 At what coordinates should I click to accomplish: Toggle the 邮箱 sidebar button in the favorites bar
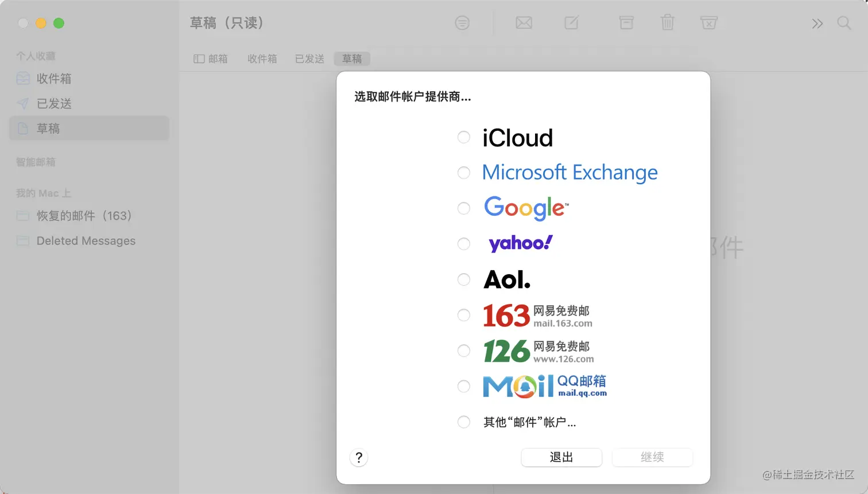click(x=211, y=59)
